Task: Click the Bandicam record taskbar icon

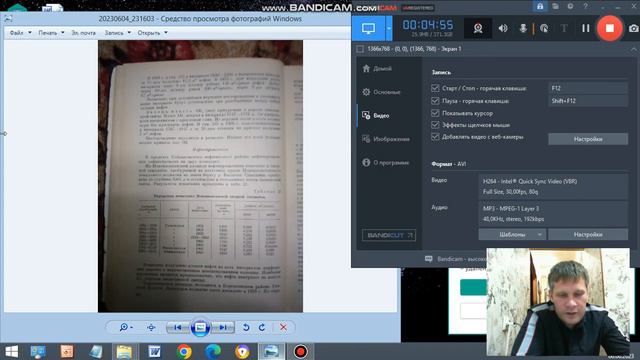Action: [301, 351]
